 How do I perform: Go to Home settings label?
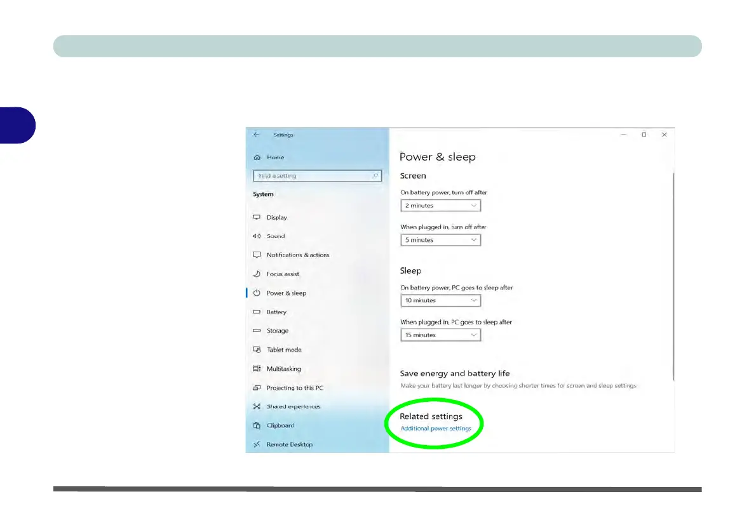(x=276, y=157)
